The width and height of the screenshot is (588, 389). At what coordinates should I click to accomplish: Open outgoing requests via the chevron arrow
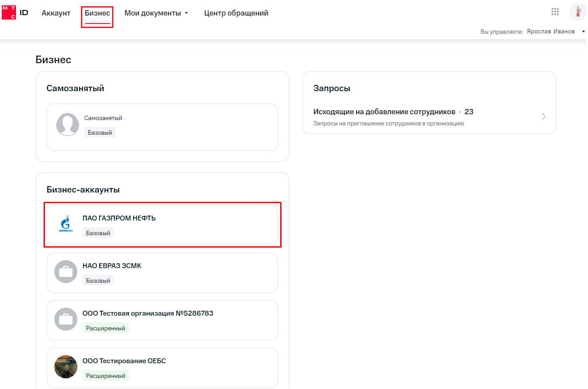coord(543,116)
